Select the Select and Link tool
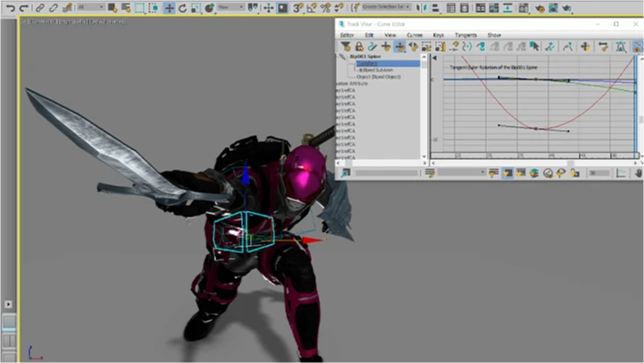 40,7
